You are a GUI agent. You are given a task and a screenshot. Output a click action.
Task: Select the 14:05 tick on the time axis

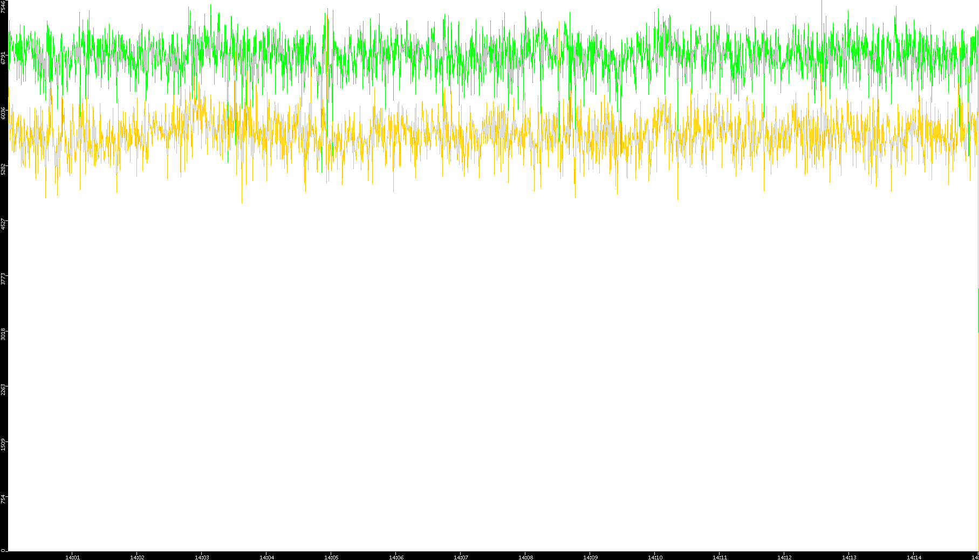pyautogui.click(x=331, y=557)
